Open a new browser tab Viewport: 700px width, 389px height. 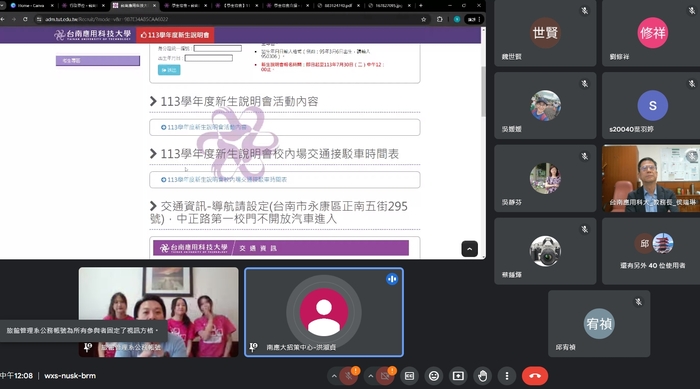tap(421, 5)
